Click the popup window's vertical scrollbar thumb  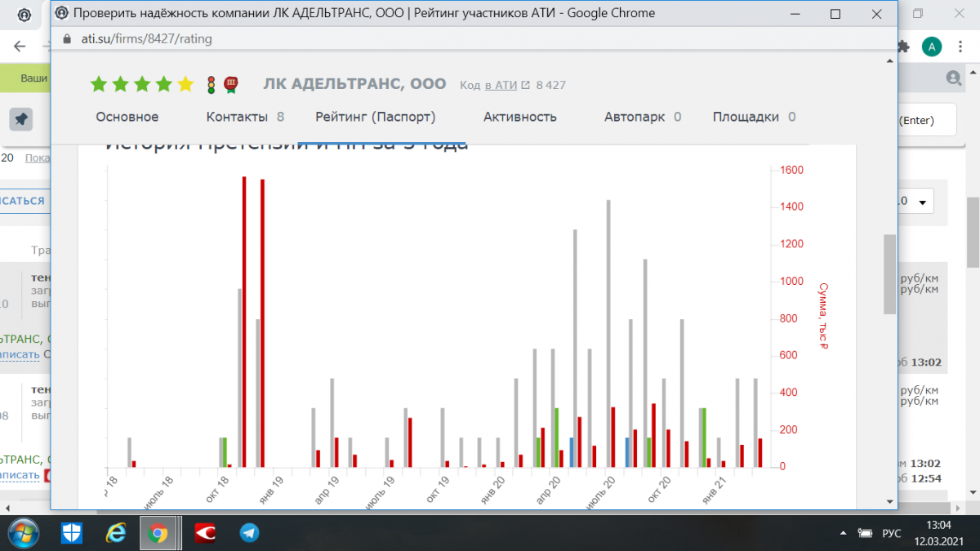click(889, 273)
